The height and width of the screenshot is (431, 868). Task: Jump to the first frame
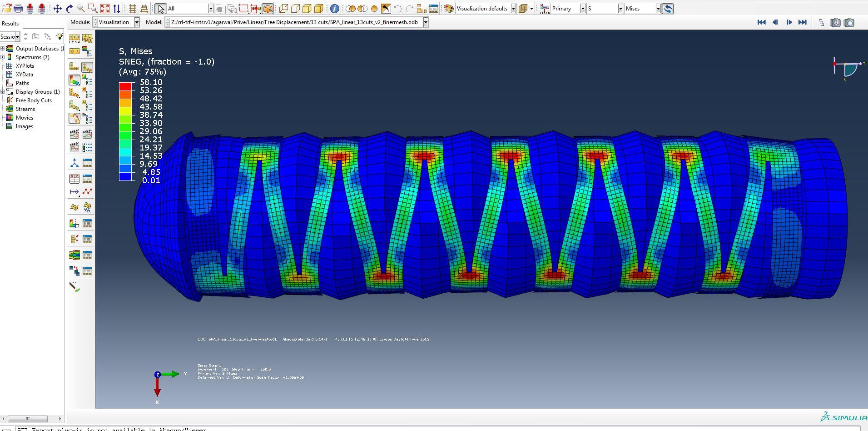(762, 22)
